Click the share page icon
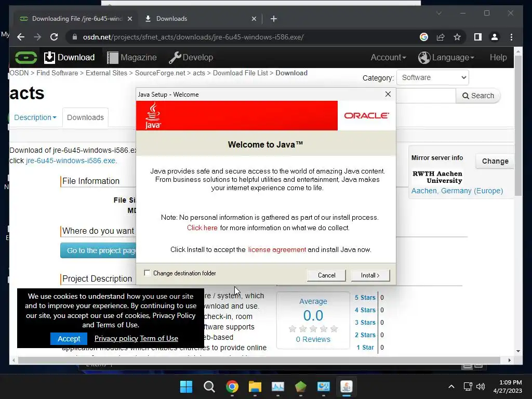 pyautogui.click(x=441, y=37)
